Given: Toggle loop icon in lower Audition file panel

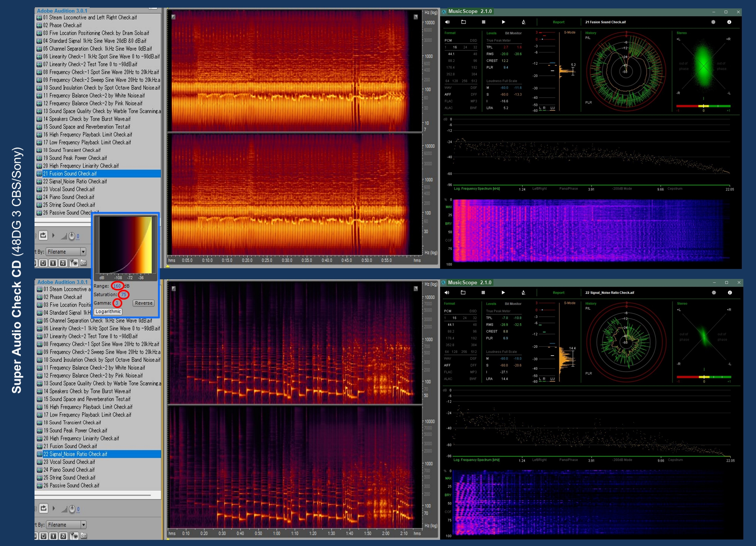Looking at the screenshot, I should coord(43,536).
